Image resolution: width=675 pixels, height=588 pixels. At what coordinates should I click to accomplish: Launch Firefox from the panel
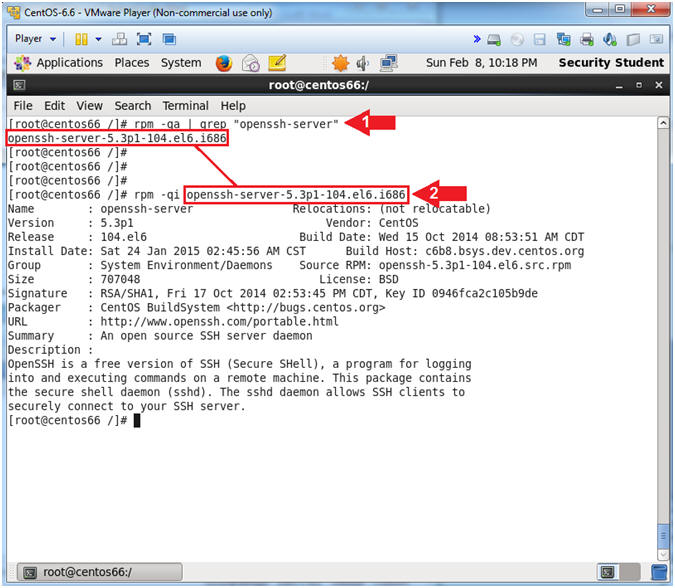[x=224, y=63]
